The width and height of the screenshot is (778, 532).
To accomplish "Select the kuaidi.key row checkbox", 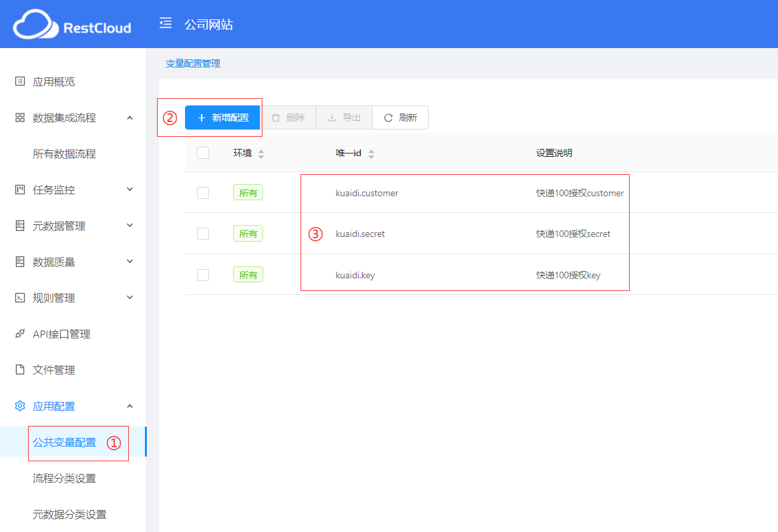I will [203, 275].
